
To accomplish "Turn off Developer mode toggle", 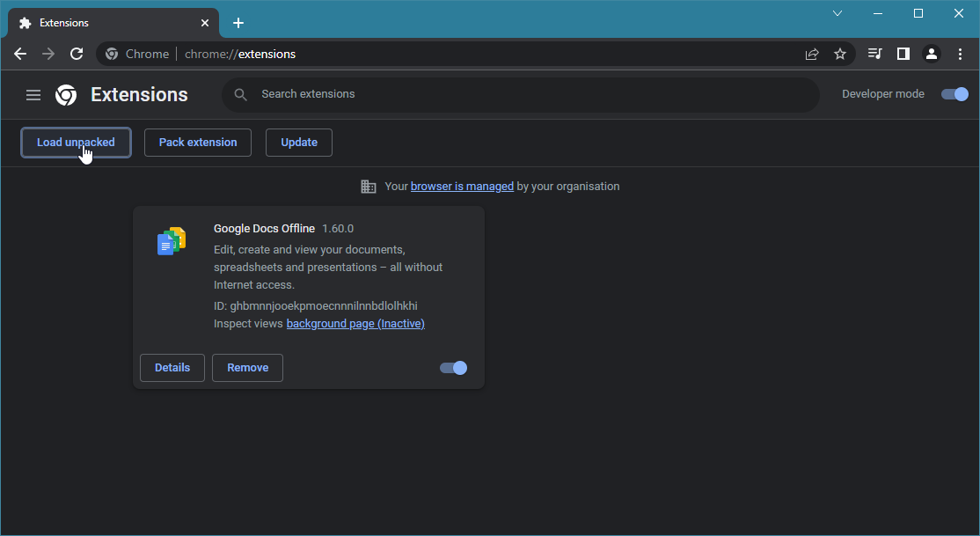I will click(x=954, y=94).
